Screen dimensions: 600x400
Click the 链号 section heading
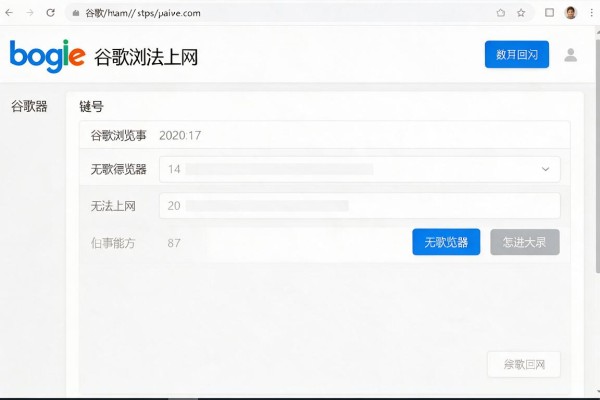[x=91, y=106]
